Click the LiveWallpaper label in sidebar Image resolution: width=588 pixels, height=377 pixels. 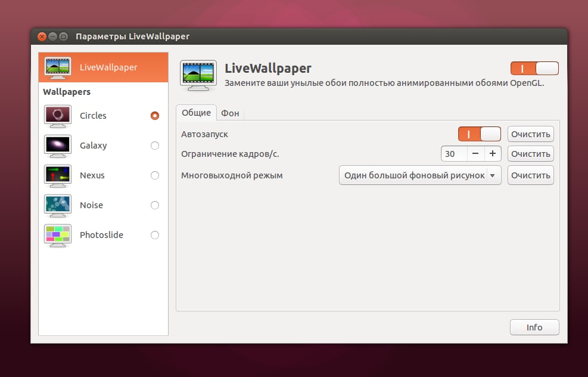click(x=108, y=67)
